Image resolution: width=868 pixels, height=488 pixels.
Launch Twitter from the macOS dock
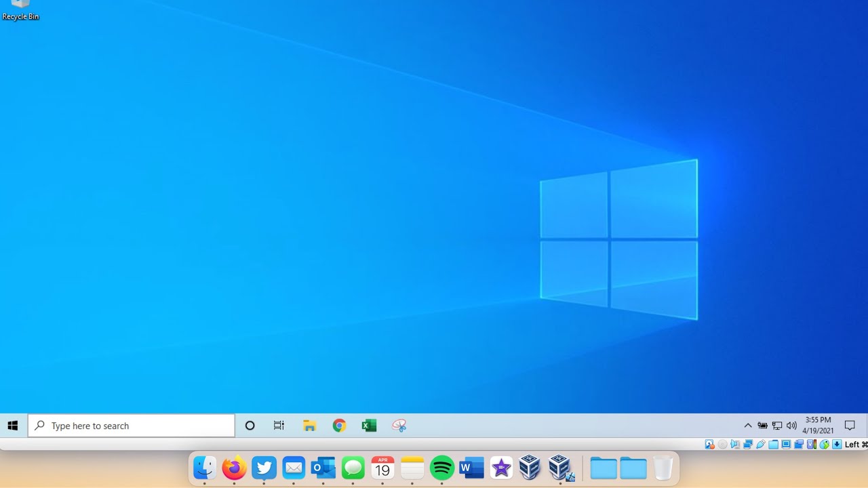264,468
